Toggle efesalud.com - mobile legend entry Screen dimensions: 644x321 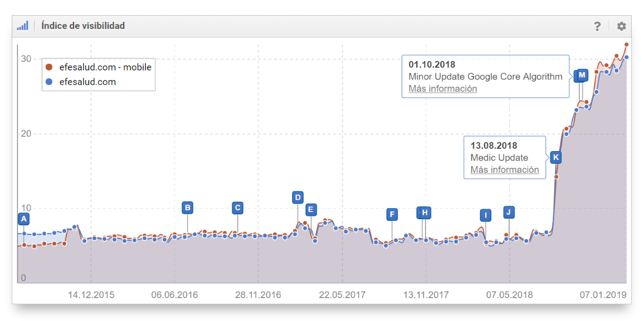tap(105, 67)
